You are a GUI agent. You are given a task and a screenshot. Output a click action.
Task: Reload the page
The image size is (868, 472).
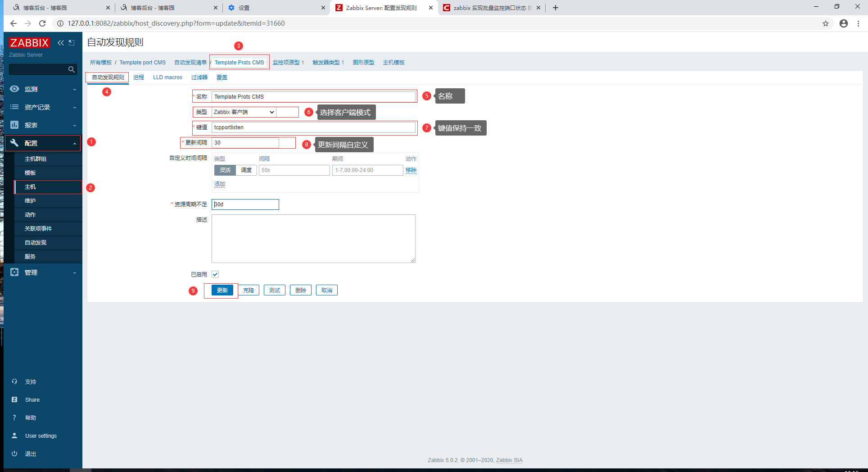click(x=42, y=23)
